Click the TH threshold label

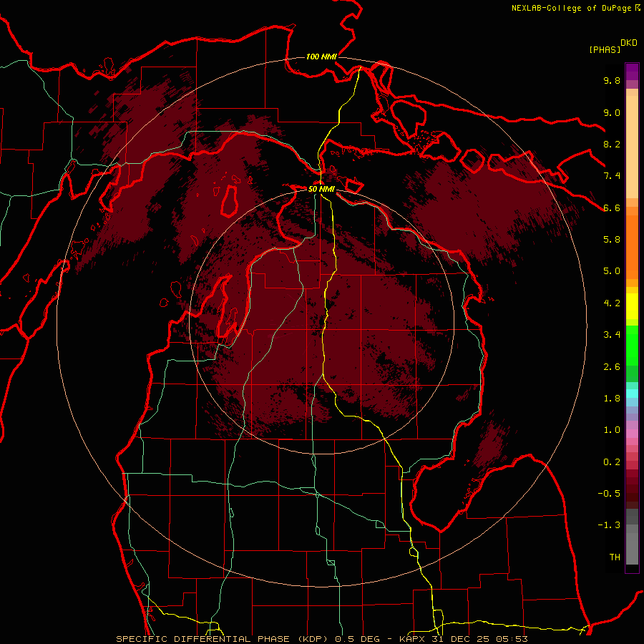click(615, 557)
